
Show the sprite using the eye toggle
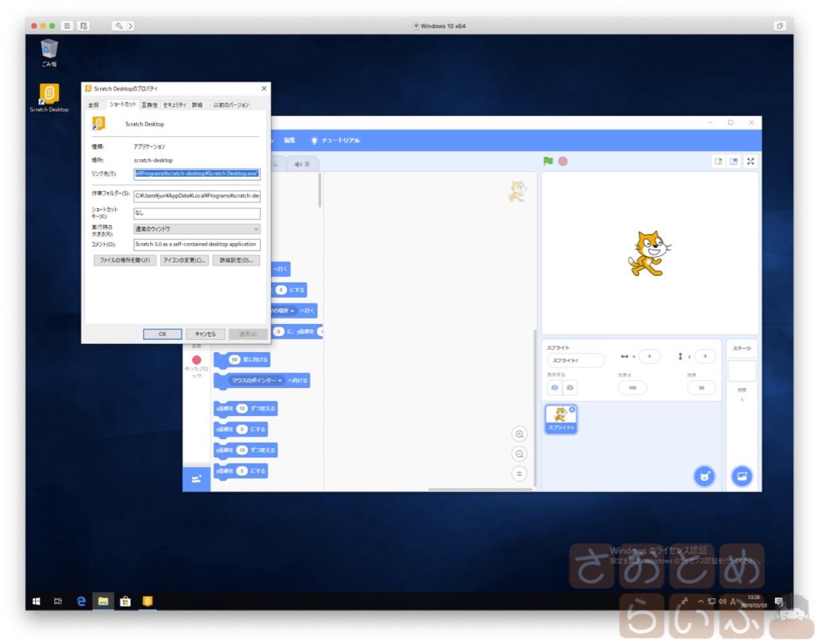tap(555, 387)
